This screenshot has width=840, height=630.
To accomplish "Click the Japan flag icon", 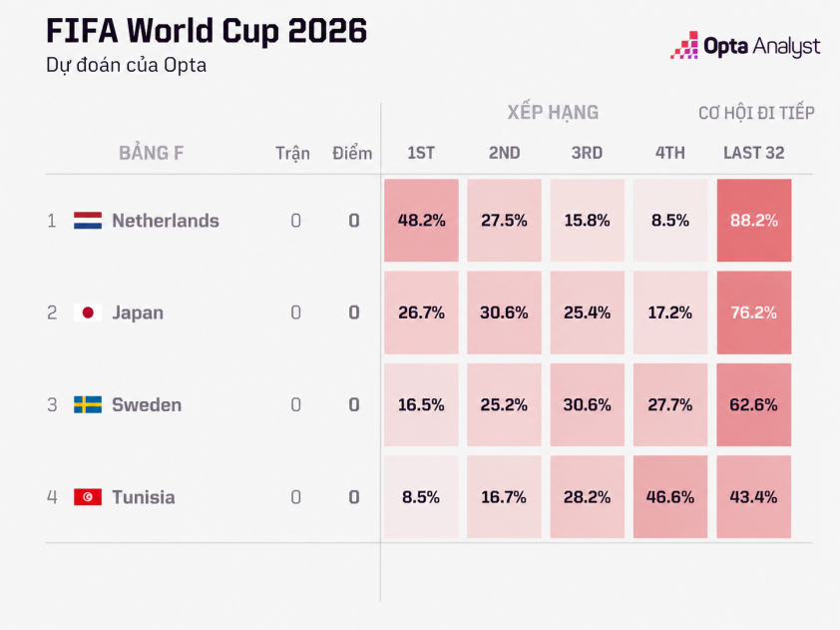I will (88, 313).
